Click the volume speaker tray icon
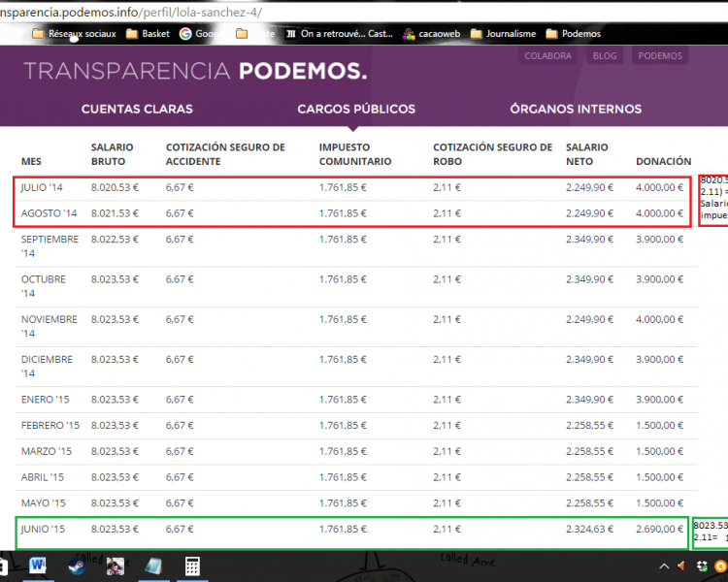The height and width of the screenshot is (582, 728). click(x=682, y=566)
